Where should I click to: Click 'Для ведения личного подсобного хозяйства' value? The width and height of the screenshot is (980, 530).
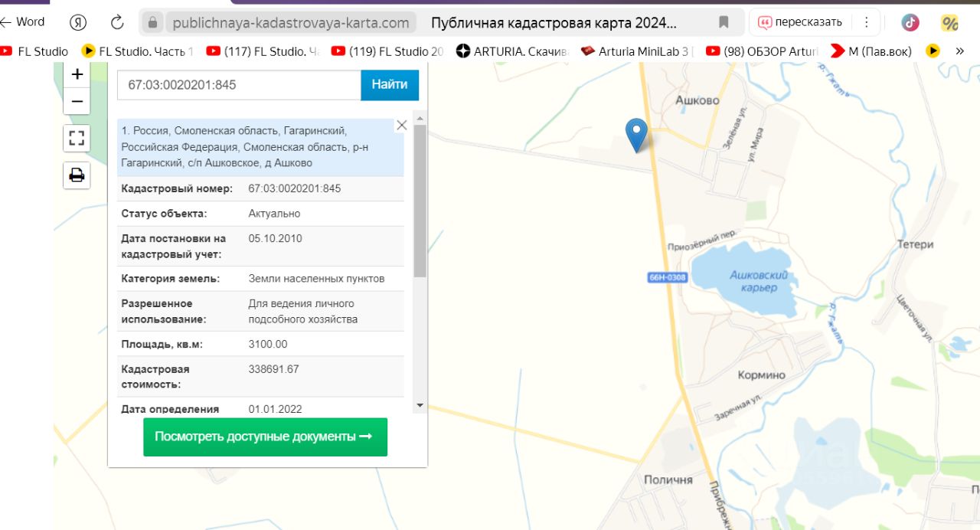coord(303,311)
